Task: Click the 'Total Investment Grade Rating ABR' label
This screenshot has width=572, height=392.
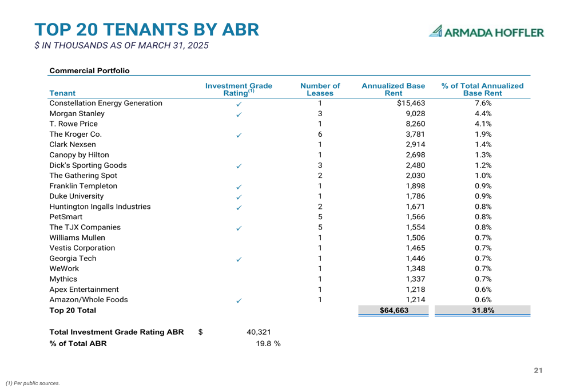Action: 117,332
